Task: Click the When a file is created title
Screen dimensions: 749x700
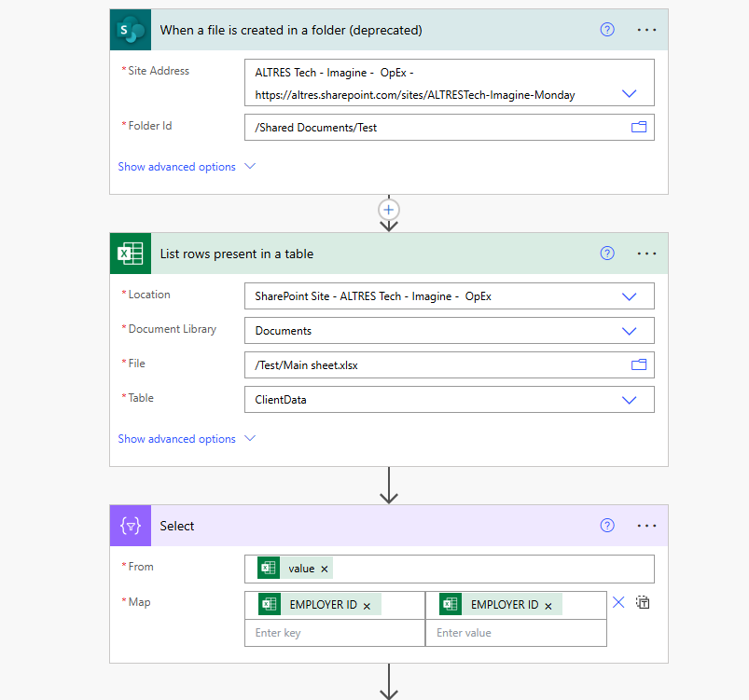Action: pos(291,30)
